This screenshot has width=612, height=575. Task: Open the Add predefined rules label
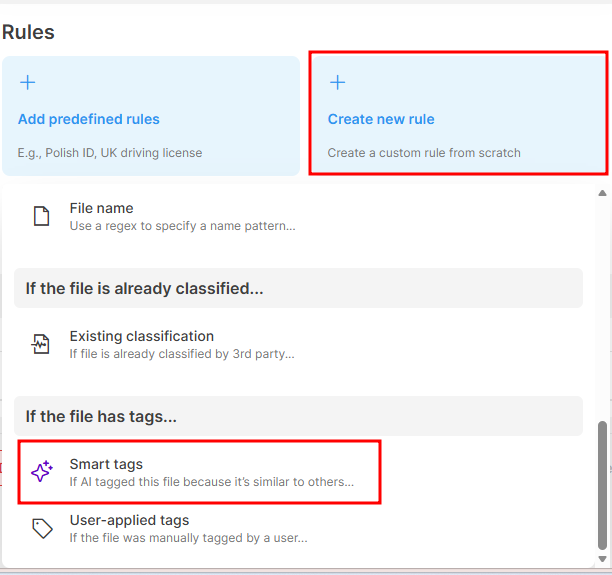pos(89,119)
